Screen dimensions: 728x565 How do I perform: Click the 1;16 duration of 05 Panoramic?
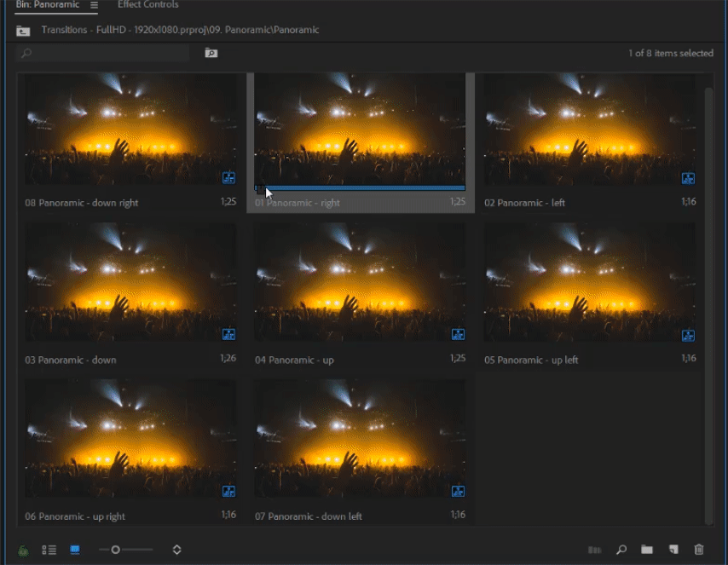tap(689, 359)
